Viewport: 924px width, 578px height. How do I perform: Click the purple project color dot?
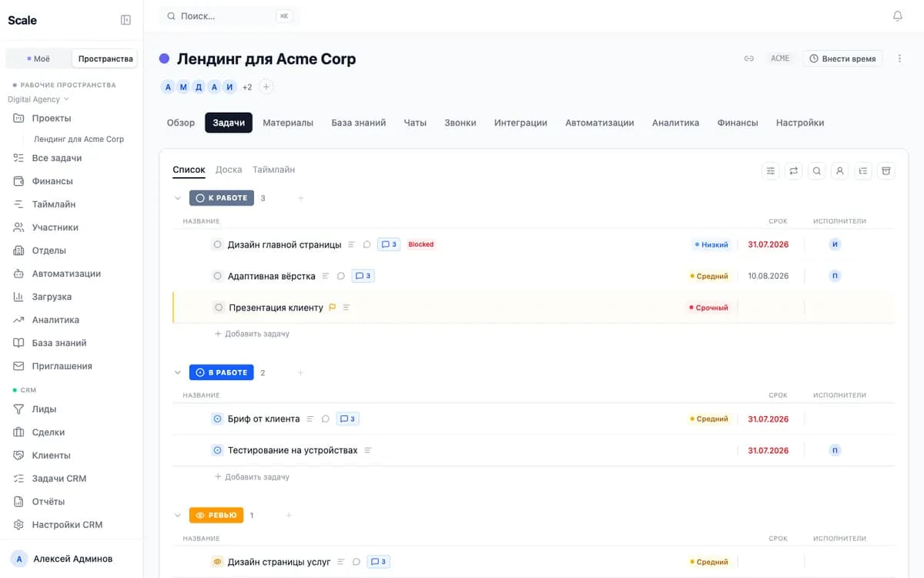pos(164,59)
